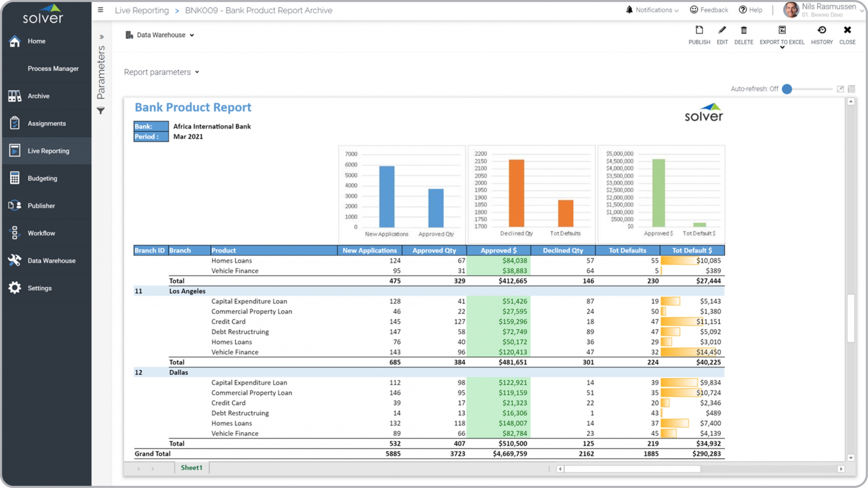Click the horizontal scrollbar of the sheet
Screen dimensions: 868x488
click(632, 469)
